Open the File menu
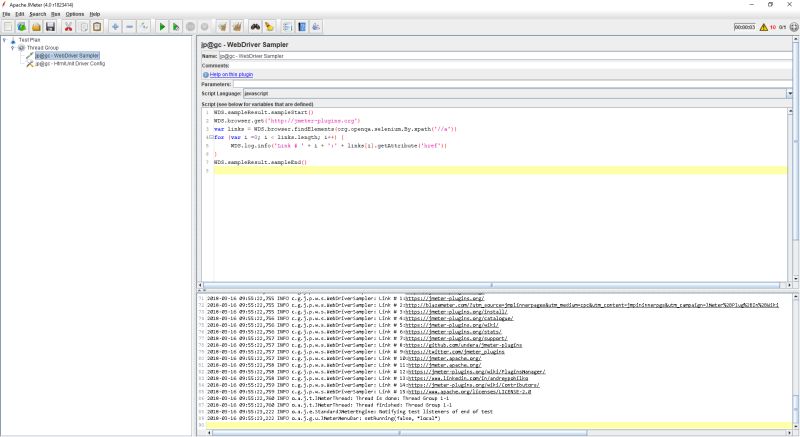800x437 pixels. 6,14
